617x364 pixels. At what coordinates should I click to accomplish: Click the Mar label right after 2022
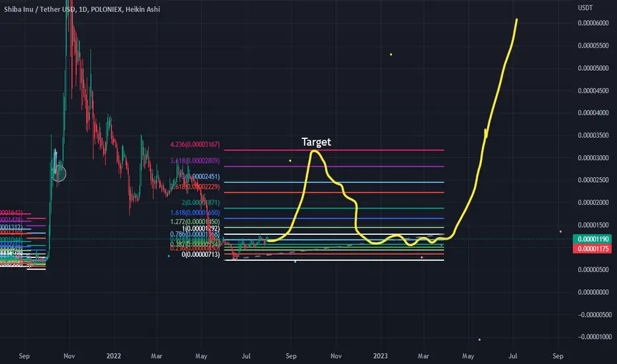tap(157, 356)
